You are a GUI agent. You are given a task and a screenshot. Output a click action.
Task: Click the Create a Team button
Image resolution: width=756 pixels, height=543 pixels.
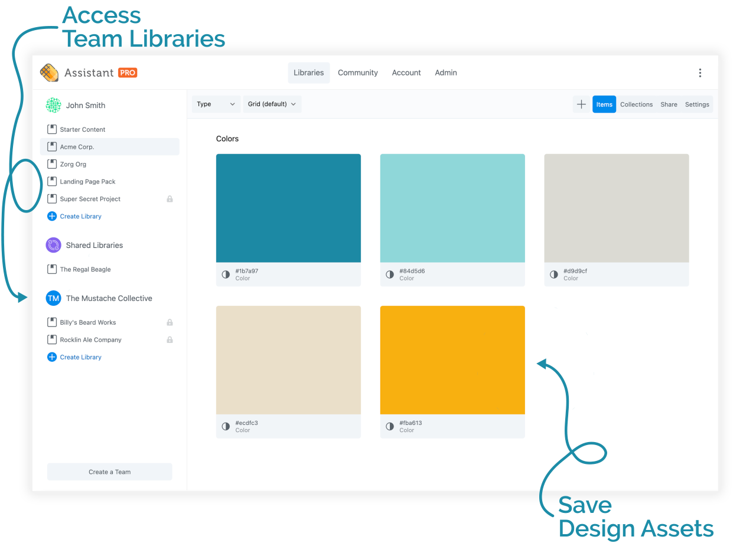click(110, 472)
